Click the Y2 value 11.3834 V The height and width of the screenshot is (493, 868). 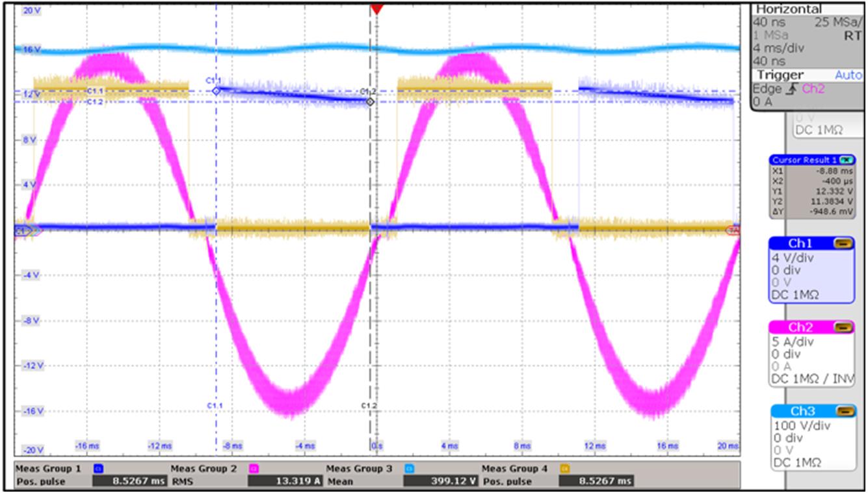(x=833, y=203)
